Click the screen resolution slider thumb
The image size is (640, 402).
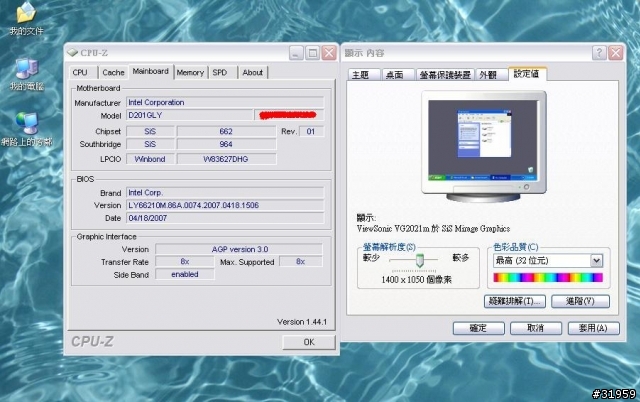(420, 260)
